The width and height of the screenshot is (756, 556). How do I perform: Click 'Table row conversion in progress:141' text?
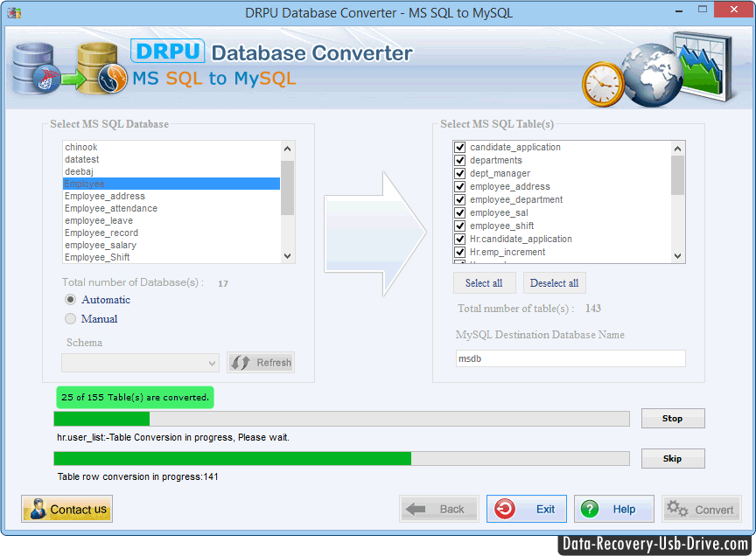[x=138, y=476]
